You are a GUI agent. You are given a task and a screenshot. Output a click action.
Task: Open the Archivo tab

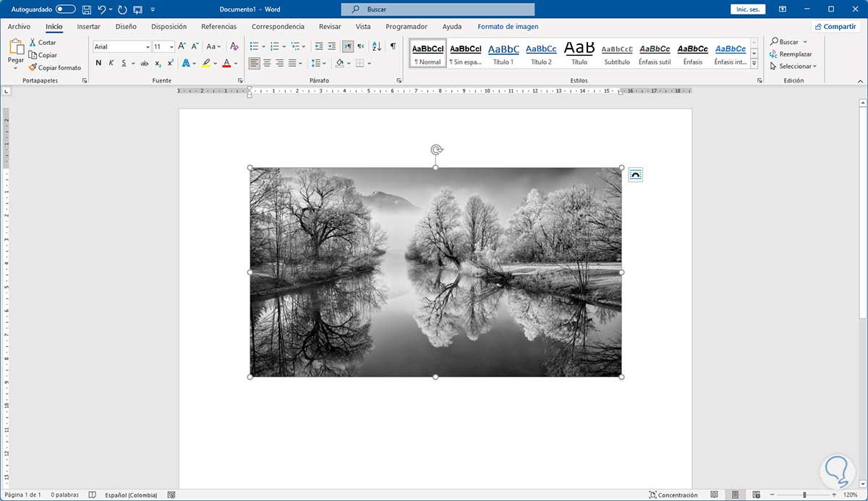(x=19, y=27)
